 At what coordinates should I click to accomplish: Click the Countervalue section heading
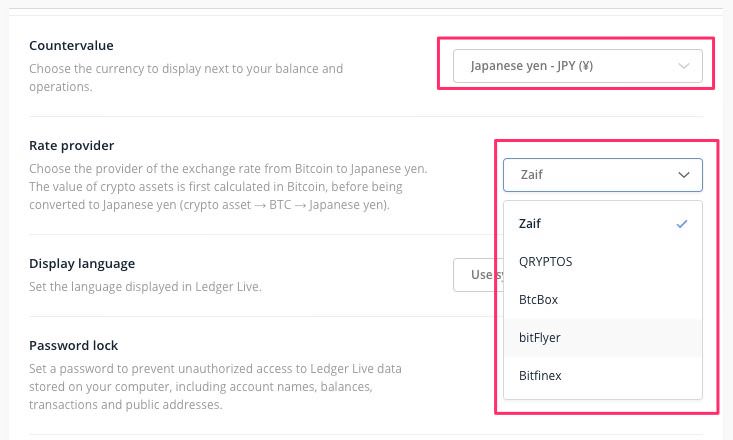click(x=71, y=46)
